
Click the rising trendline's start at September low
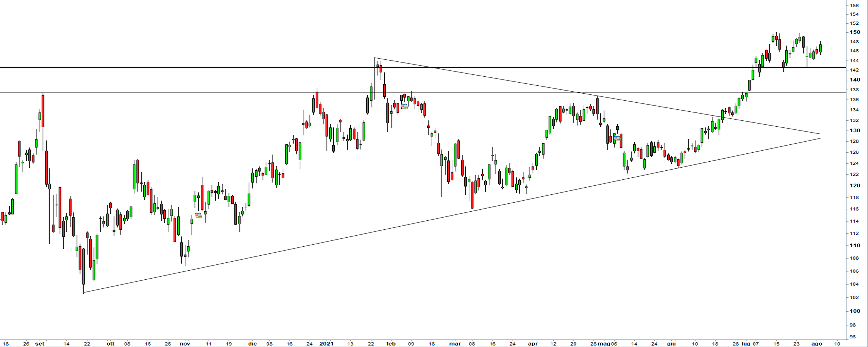[x=84, y=293]
